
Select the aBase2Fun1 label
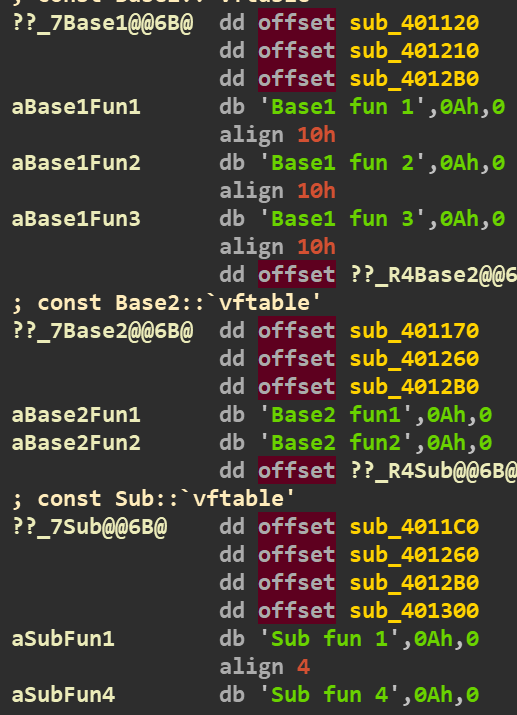point(76,415)
